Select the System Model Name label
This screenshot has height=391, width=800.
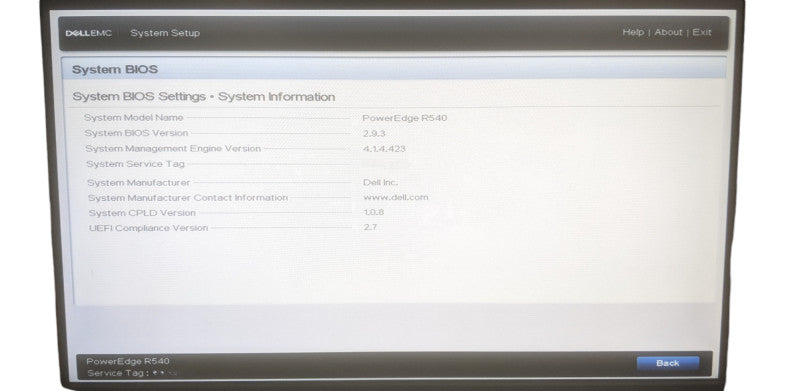(x=134, y=117)
